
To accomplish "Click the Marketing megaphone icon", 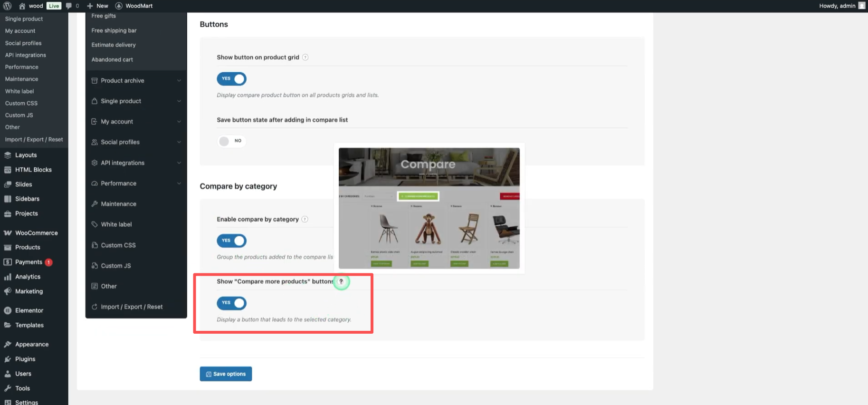I will pyautogui.click(x=8, y=291).
